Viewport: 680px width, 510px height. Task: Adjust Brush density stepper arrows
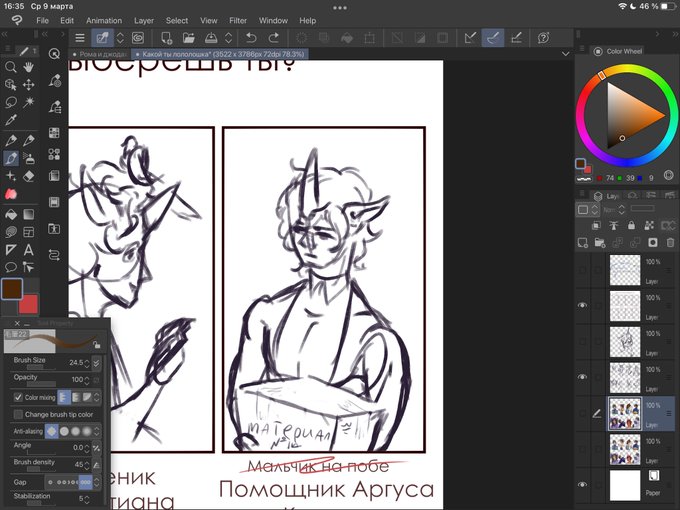(87, 464)
